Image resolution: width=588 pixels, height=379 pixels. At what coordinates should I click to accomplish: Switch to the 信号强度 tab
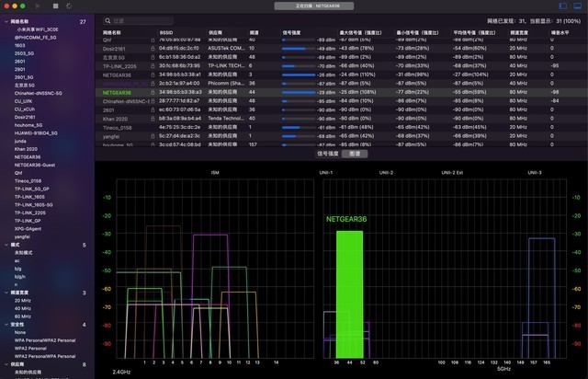[x=328, y=154]
